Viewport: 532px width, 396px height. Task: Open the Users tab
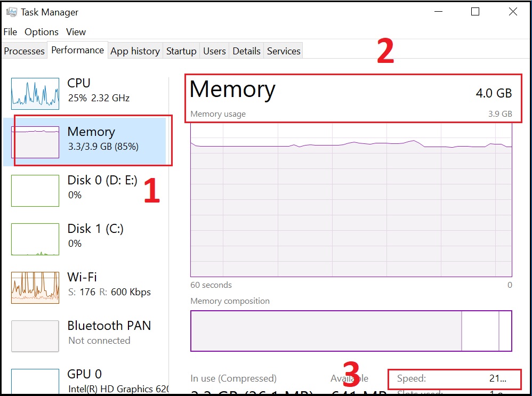click(214, 51)
